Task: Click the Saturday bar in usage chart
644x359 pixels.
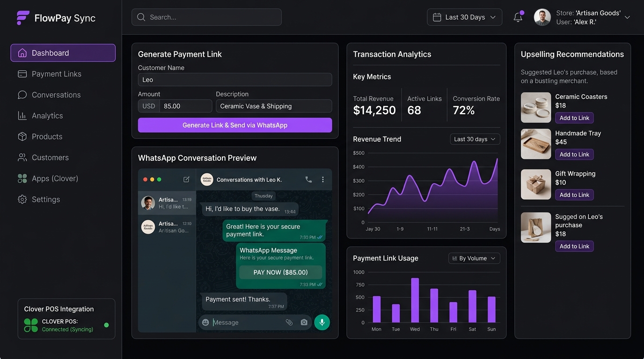Action: click(472, 306)
